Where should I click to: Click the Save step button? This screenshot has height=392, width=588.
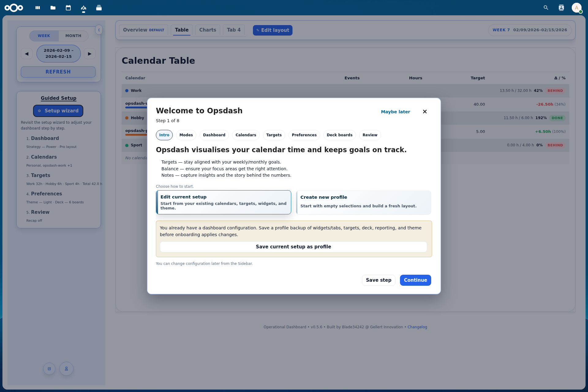pyautogui.click(x=379, y=280)
